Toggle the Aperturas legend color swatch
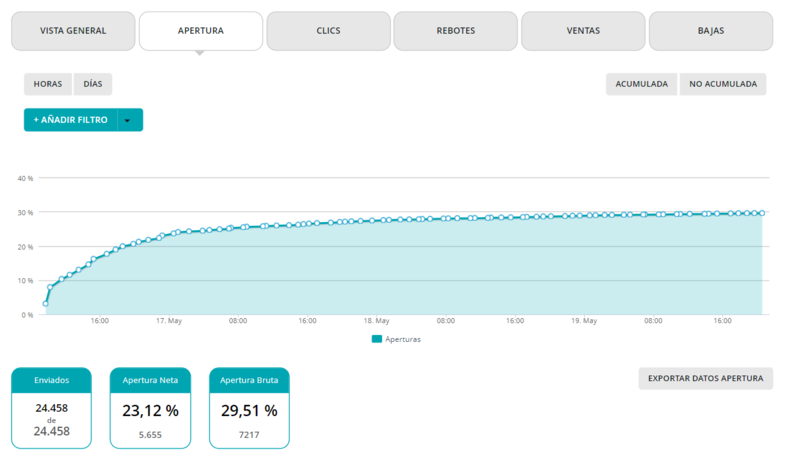 tap(376, 339)
